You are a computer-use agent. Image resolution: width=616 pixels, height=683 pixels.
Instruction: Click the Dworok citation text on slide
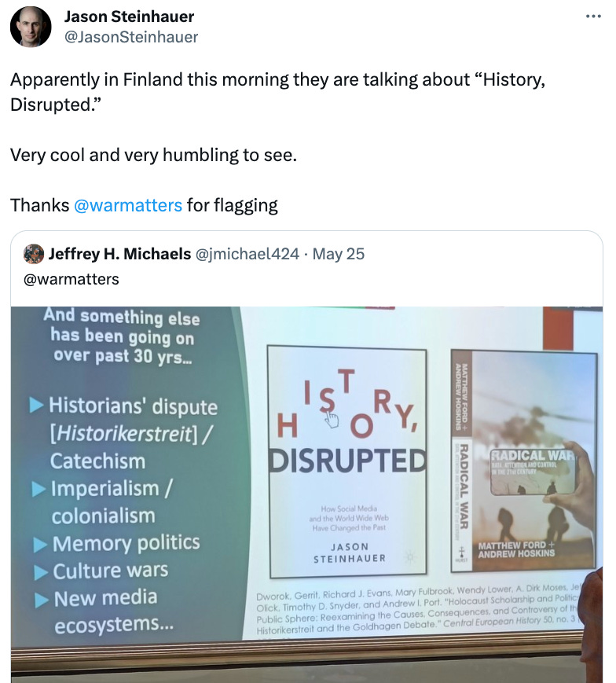[418, 610]
